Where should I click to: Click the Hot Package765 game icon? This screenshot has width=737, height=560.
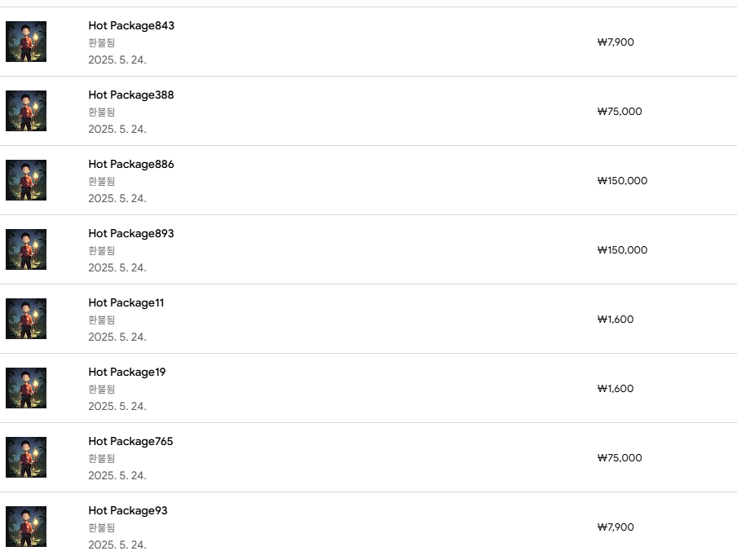pyautogui.click(x=26, y=457)
